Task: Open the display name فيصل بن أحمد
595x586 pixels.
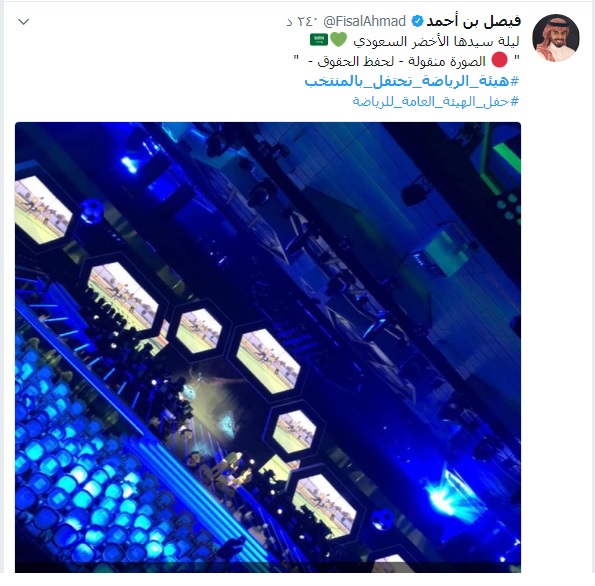Action: pyautogui.click(x=474, y=21)
